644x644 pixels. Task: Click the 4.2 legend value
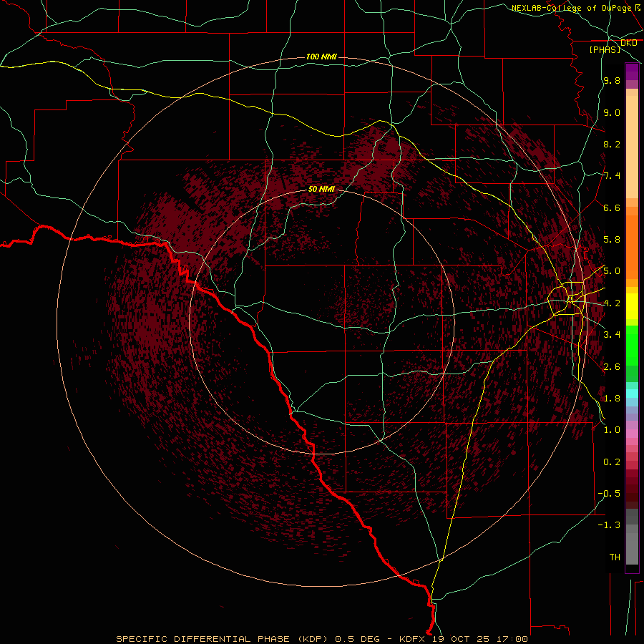pos(612,303)
